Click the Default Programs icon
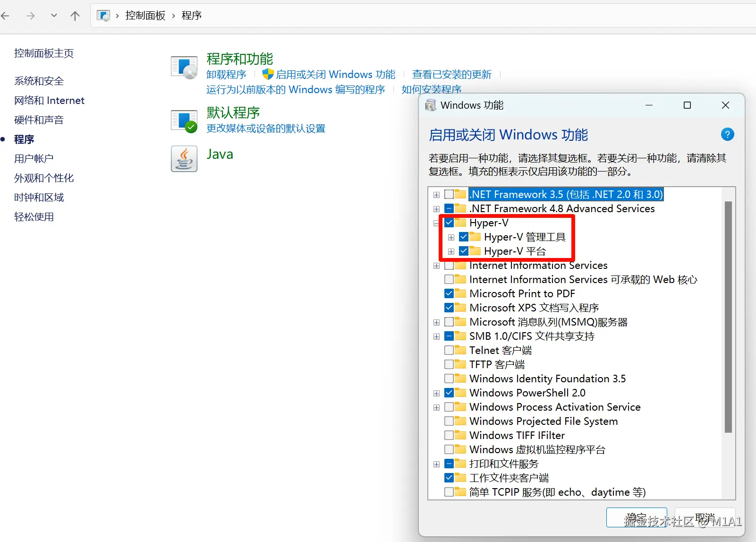 184,121
